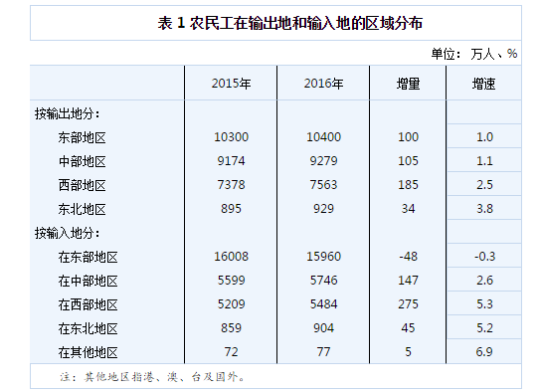The width and height of the screenshot is (540, 392).
Task: Select the 6.9 growth rate cell
Action: (484, 351)
